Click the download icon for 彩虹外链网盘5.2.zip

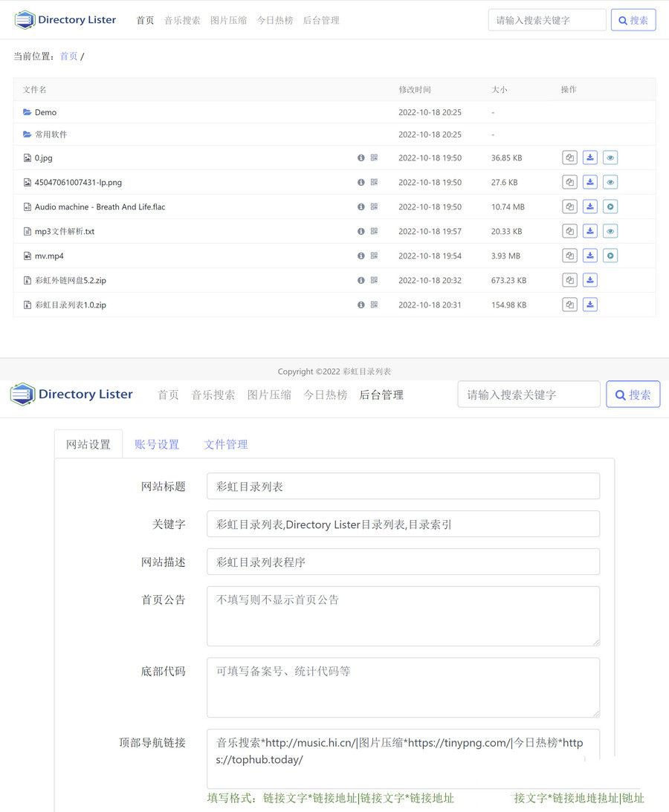pos(589,280)
